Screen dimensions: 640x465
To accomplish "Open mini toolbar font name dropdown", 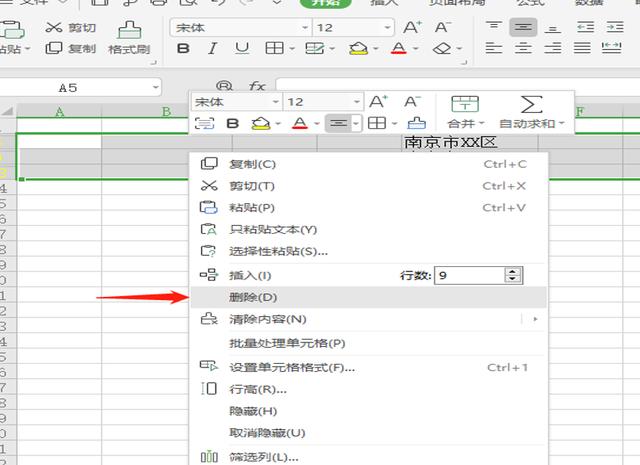I will [x=276, y=102].
